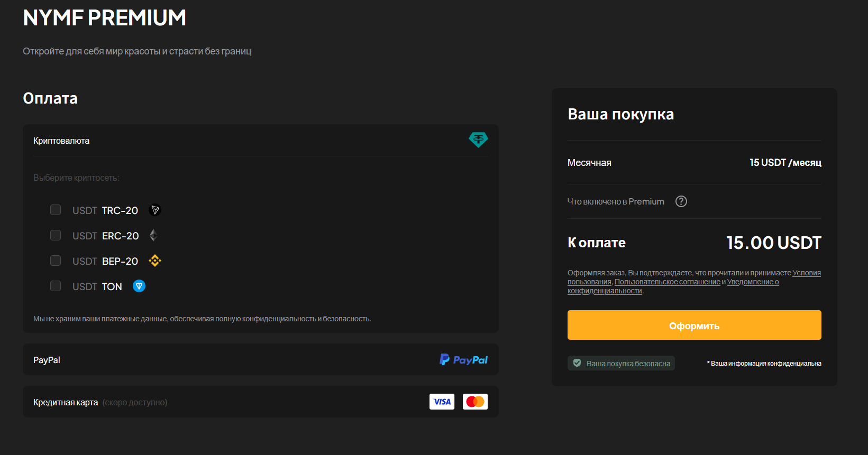Click the USDT ERC-20 label
This screenshot has width=868, height=455.
click(106, 236)
